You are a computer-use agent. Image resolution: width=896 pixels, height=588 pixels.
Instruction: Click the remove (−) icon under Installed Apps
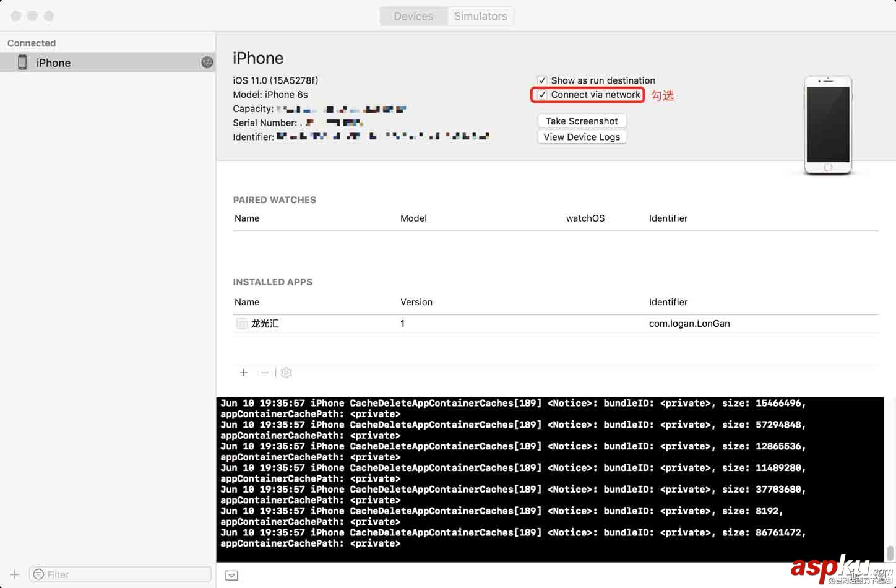tap(265, 373)
